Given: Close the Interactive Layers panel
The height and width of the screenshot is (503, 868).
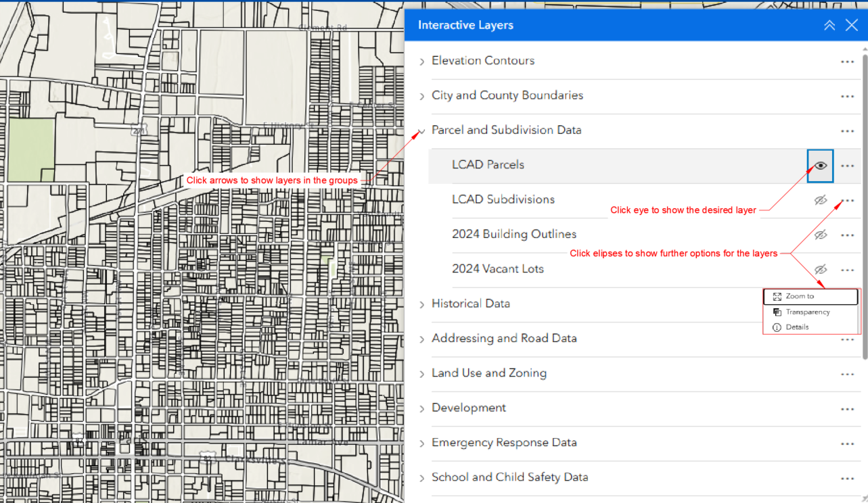Looking at the screenshot, I should tap(851, 26).
